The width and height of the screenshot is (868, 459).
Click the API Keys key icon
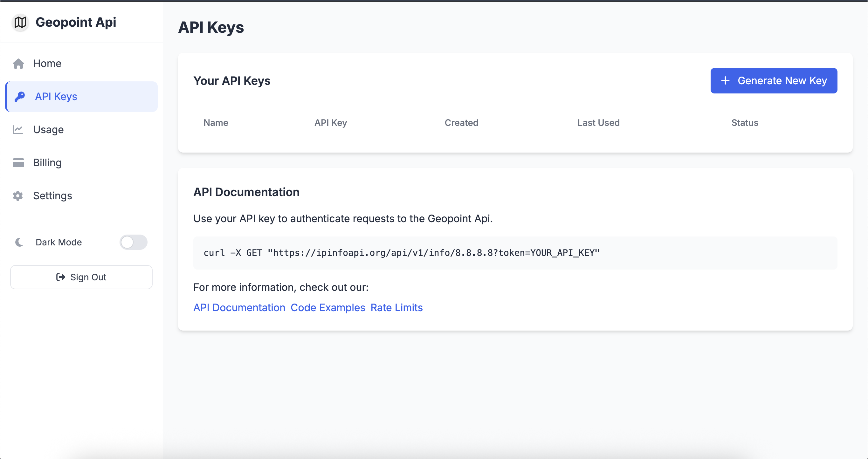[20, 96]
